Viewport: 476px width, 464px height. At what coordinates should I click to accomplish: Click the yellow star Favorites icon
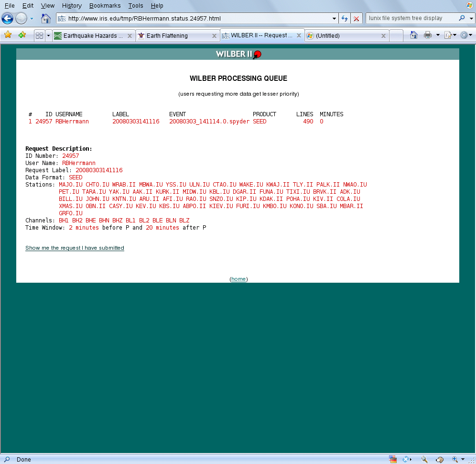[x=8, y=35]
